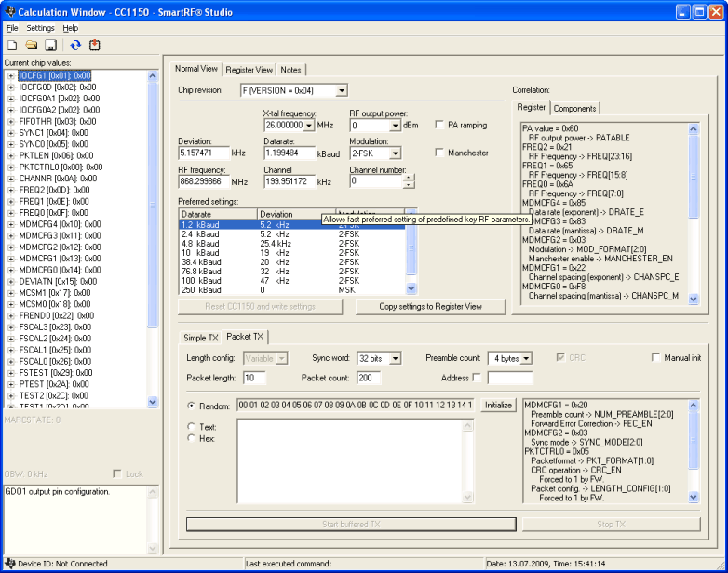Open the RF output power dropdown
The height and width of the screenshot is (573, 728).
(x=395, y=126)
